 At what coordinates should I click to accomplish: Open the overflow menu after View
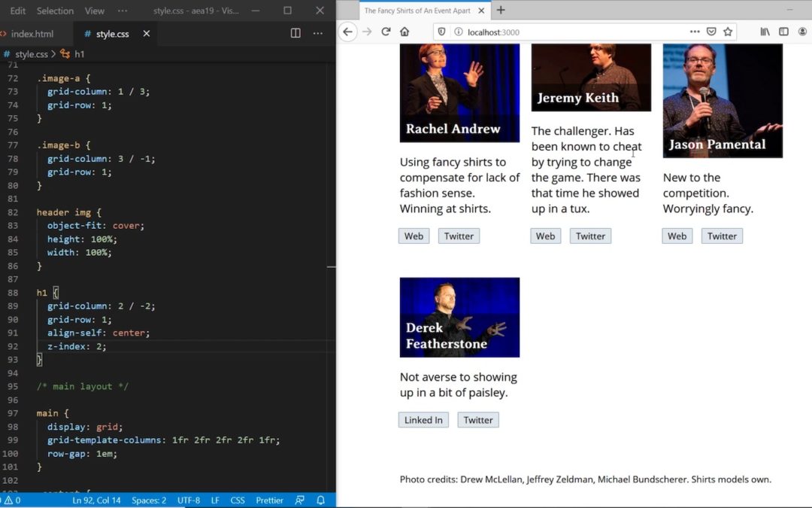(123, 11)
